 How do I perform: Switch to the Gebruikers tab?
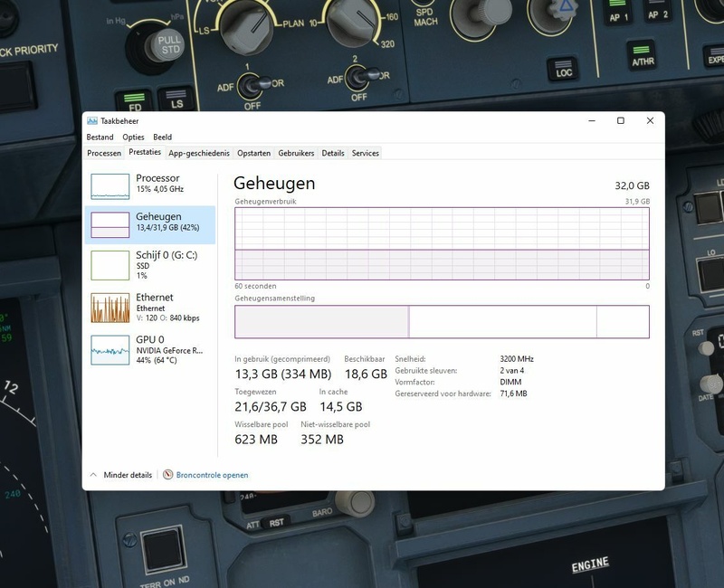click(x=296, y=153)
